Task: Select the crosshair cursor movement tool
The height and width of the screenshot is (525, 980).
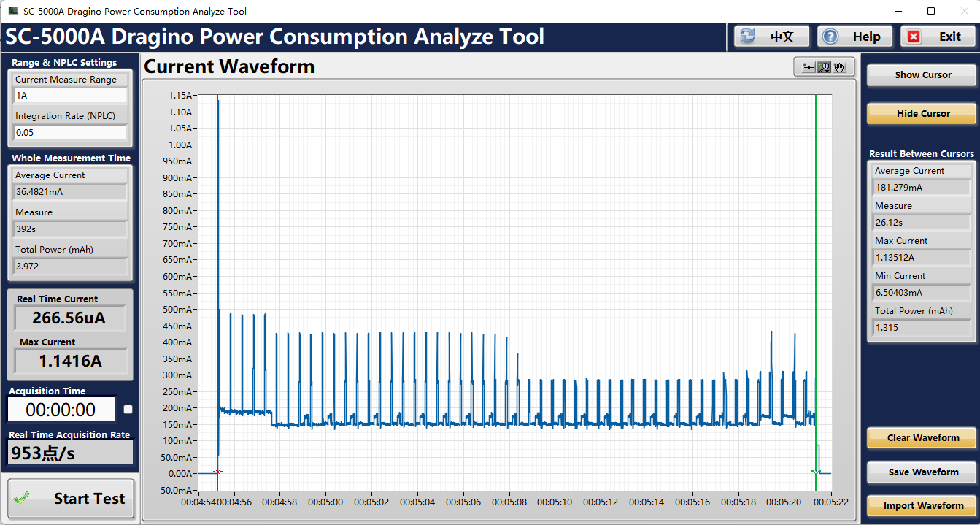Action: pos(808,67)
